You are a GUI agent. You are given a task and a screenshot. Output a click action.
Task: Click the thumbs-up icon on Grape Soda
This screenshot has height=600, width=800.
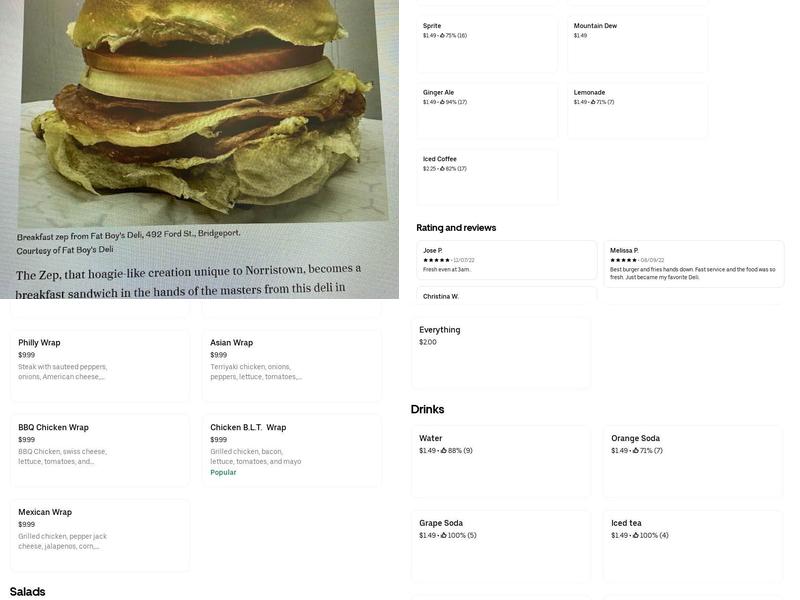pyautogui.click(x=443, y=535)
